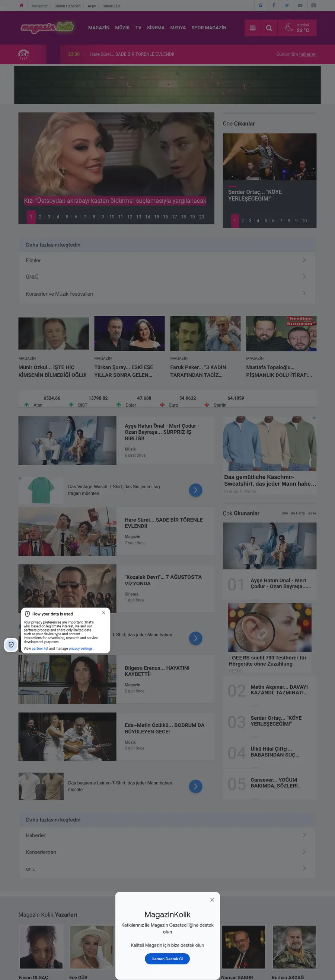Expand Konserler ve Müzik Festivalleri chevron
This screenshot has width=335, height=980.
[x=304, y=293]
